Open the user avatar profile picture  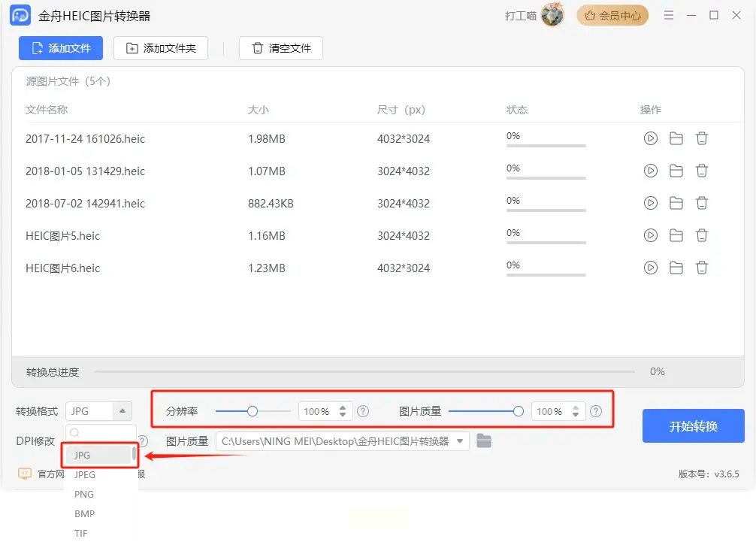click(552, 15)
